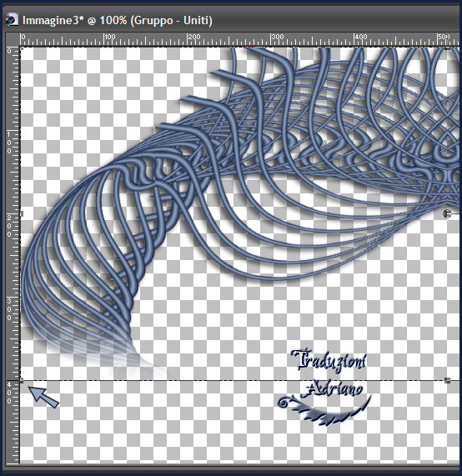
Task: Click the ruler origin corner box
Action: (13, 39)
